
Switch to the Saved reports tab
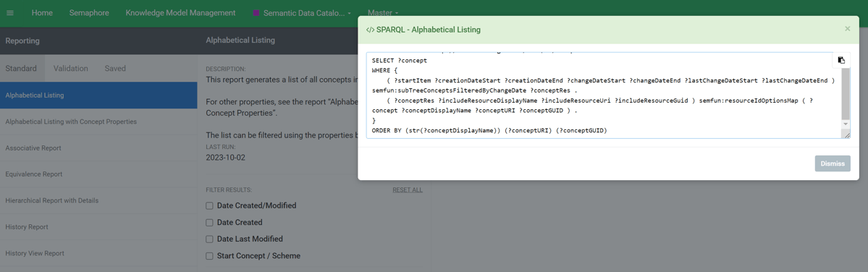point(115,69)
